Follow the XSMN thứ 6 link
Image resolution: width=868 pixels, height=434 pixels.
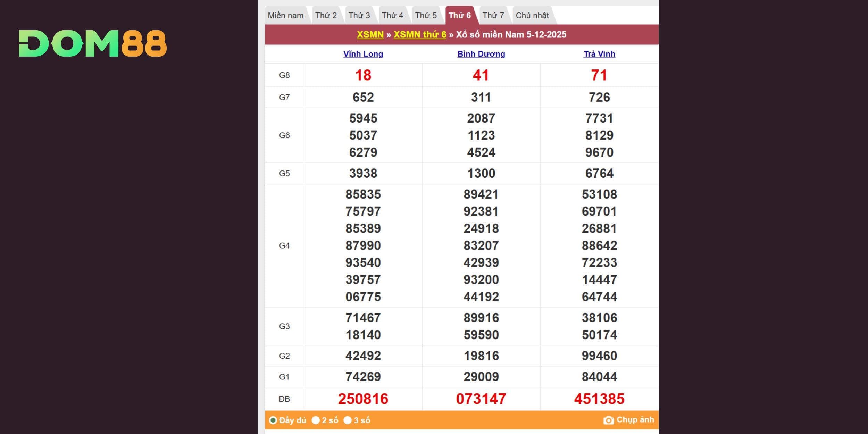coord(420,35)
